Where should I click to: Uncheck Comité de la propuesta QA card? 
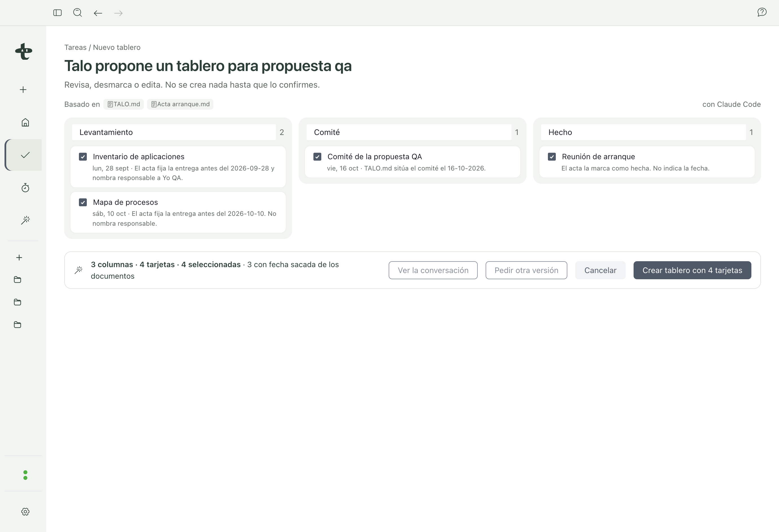[317, 157]
